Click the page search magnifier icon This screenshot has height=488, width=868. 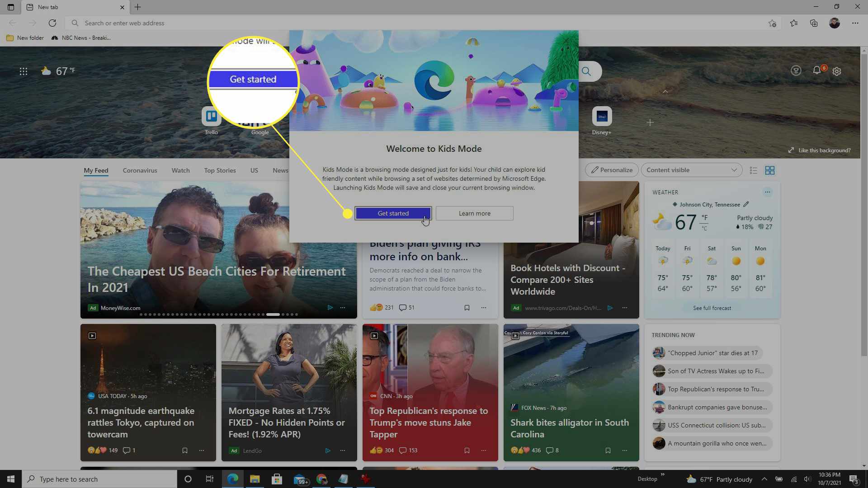586,71
